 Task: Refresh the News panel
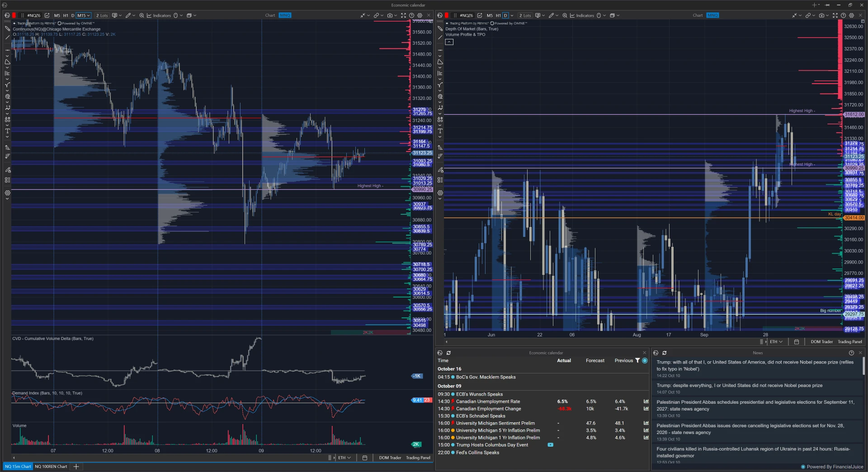pyautogui.click(x=664, y=353)
